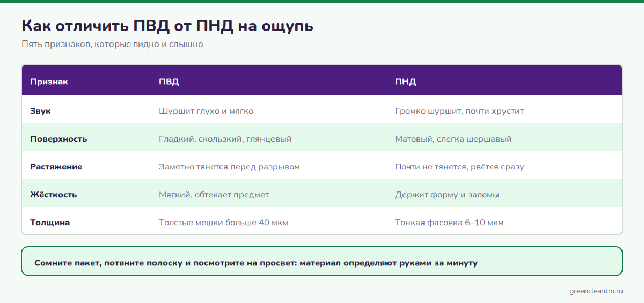Click the "Растяжение" row label
The width and height of the screenshot is (644, 303).
coord(56,167)
